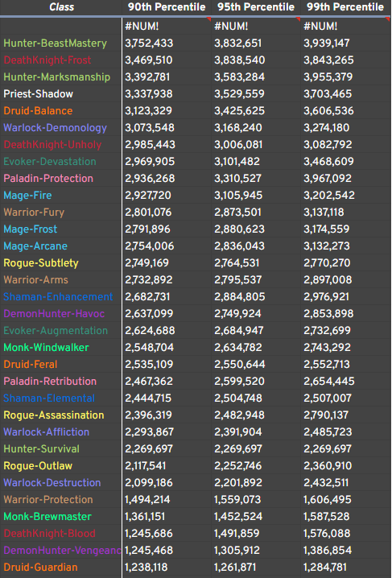Click the red comment marker on 95th Percentile
The width and height of the screenshot is (392, 578).
[298, 19]
